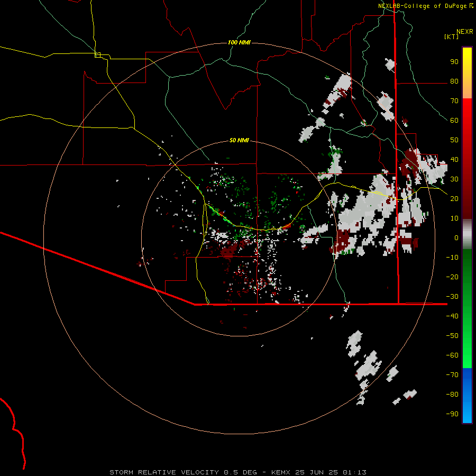Image resolution: width=476 pixels, height=476 pixels.
Task: Click the 70 value on the velocity scale
Action: (x=454, y=101)
